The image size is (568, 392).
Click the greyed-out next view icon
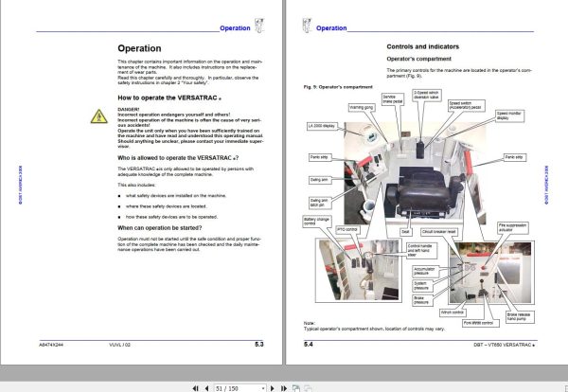click(x=308, y=388)
